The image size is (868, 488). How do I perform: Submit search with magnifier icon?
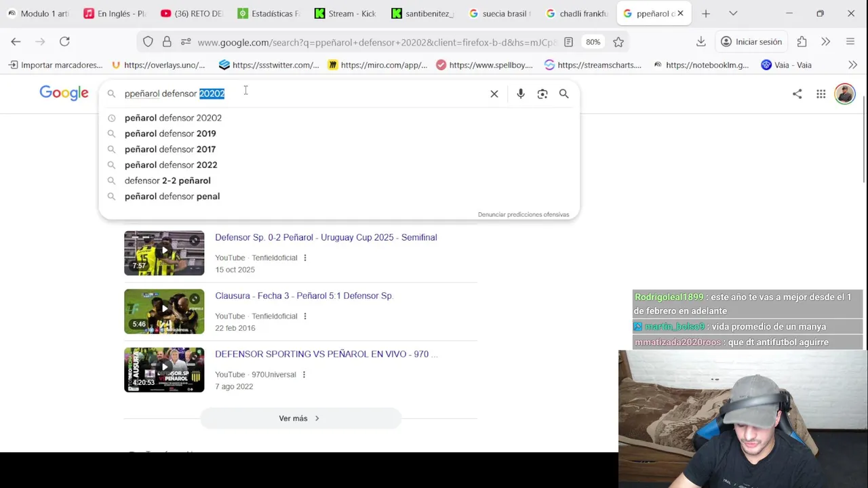pyautogui.click(x=564, y=94)
